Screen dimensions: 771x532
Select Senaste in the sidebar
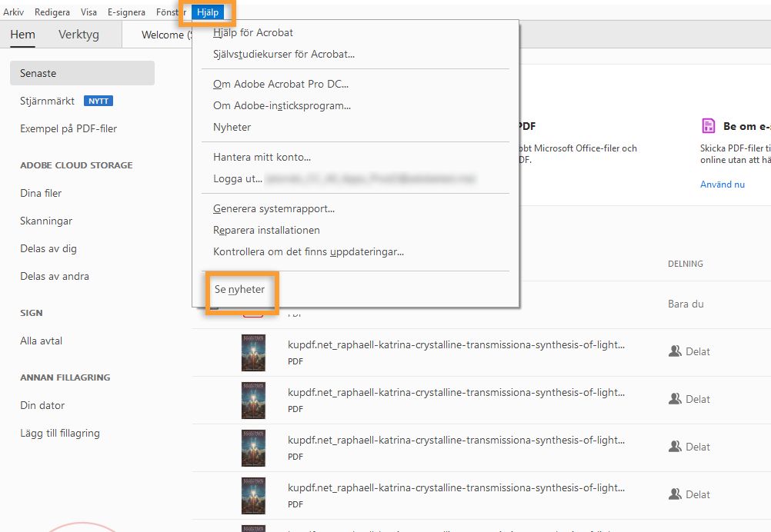pyautogui.click(x=82, y=73)
